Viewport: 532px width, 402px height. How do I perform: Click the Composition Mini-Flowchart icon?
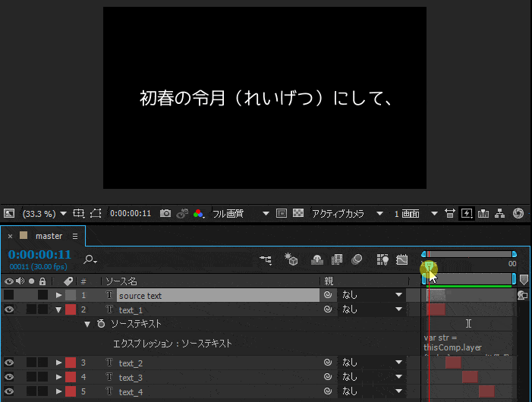pyautogui.click(x=266, y=259)
